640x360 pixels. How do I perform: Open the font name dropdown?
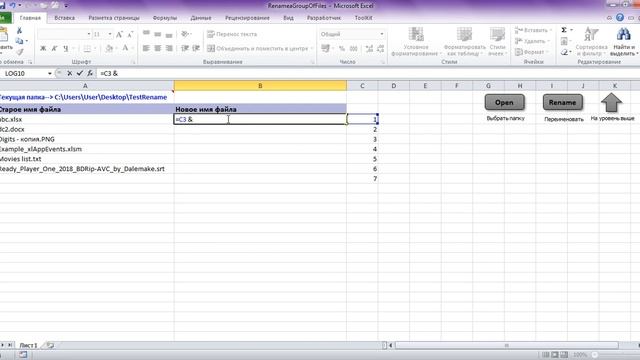click(89, 34)
